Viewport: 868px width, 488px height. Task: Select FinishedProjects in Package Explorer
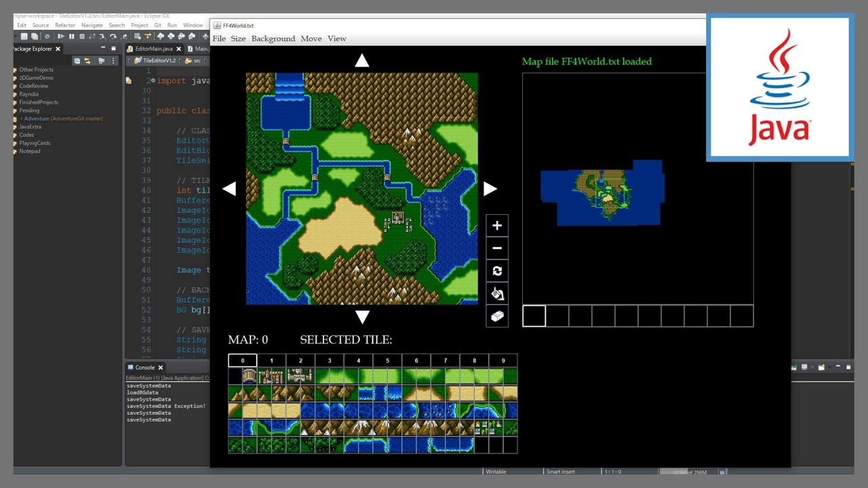tap(39, 102)
